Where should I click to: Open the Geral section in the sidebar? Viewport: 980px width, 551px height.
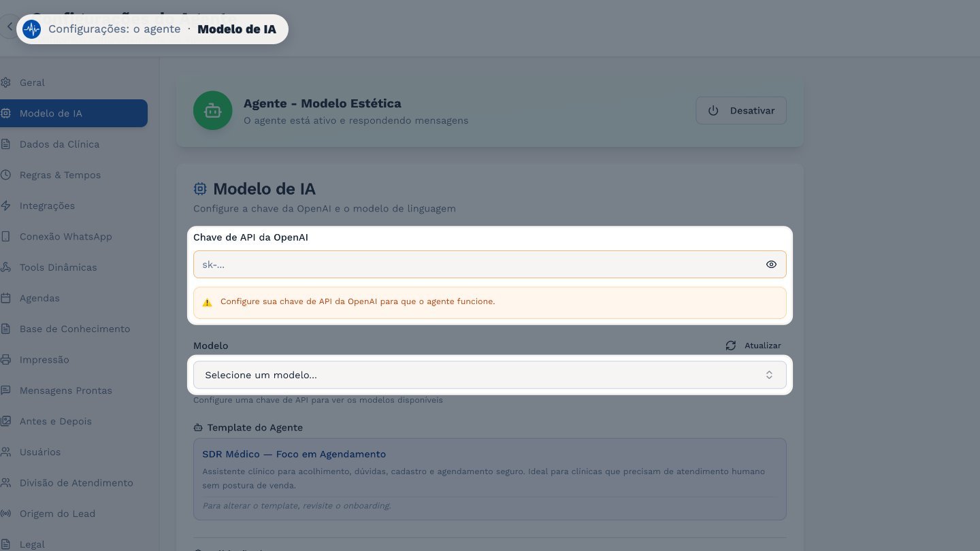[73, 82]
